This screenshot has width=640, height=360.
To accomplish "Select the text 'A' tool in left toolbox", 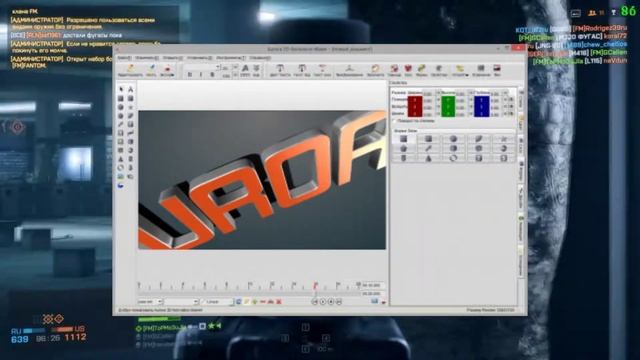I will tap(131, 89).
